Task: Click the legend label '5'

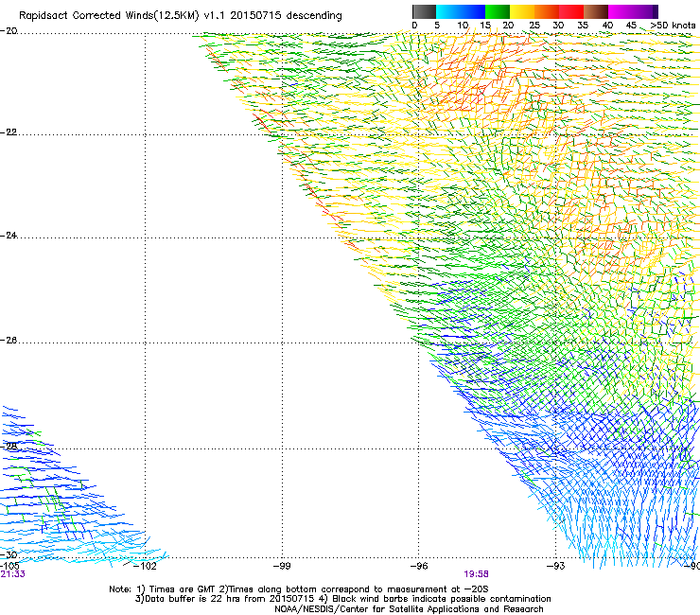Action: (x=437, y=26)
